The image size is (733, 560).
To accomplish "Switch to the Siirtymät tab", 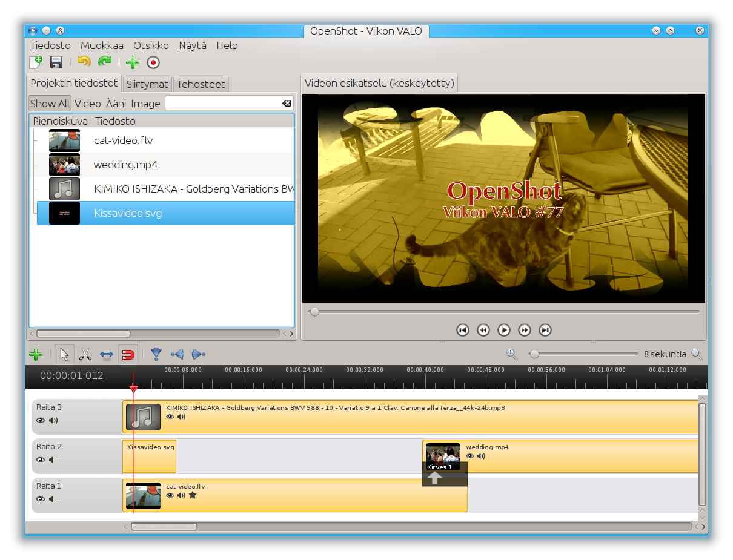I will pos(147,84).
